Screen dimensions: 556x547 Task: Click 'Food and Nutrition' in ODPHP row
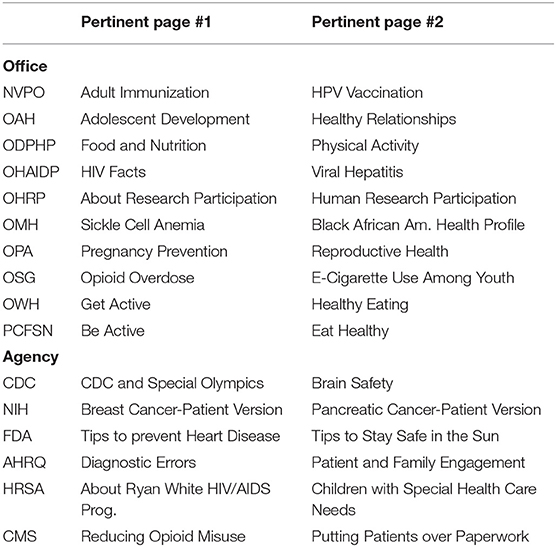pos(143,145)
